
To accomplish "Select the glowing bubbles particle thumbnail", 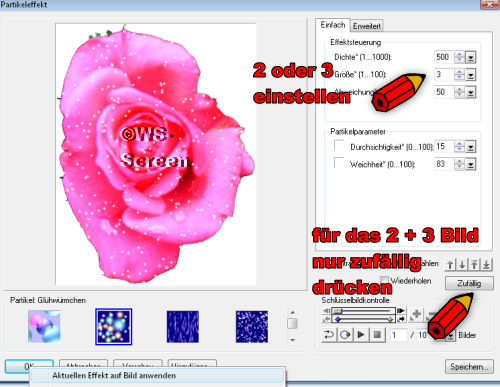I will pyautogui.click(x=114, y=327).
